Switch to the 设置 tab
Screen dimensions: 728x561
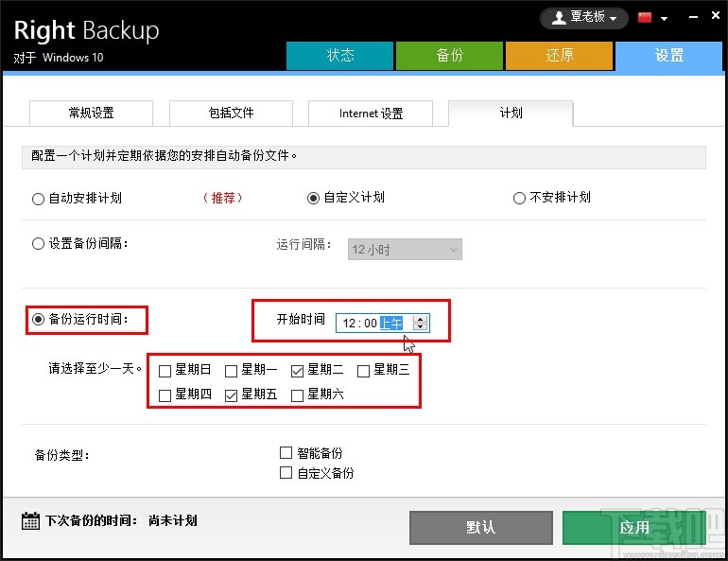pyautogui.click(x=668, y=56)
